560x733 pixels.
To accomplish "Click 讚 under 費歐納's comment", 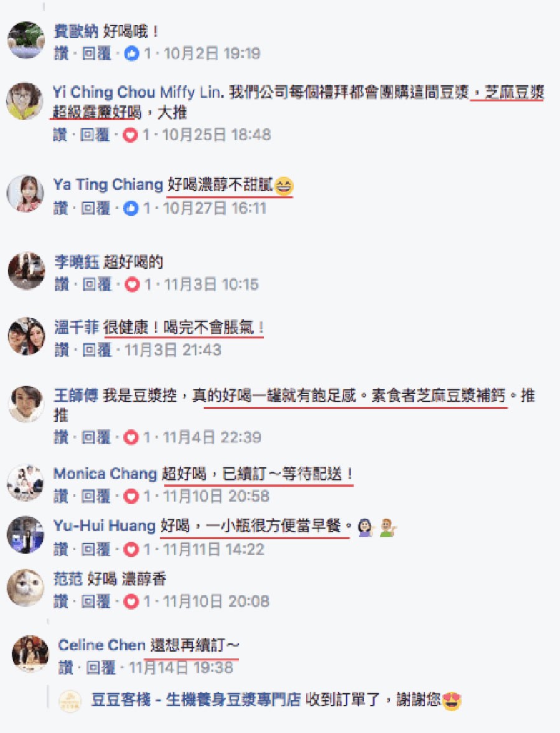I will click(61, 54).
